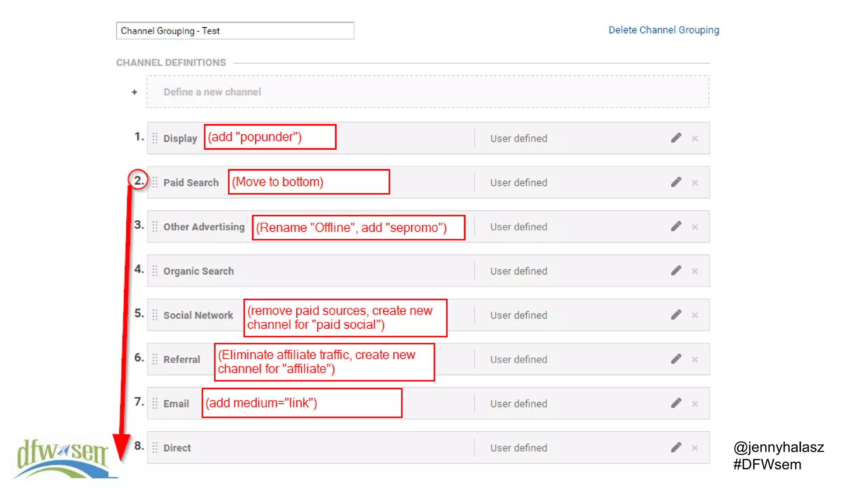868x488 pixels.
Task: Edit the Display channel with pencil icon
Action: tap(676, 138)
